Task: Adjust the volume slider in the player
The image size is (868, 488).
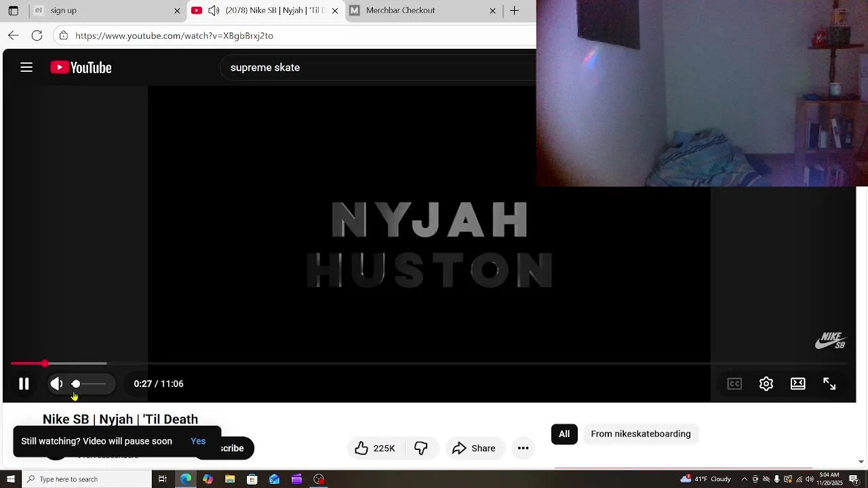Action: pos(90,384)
